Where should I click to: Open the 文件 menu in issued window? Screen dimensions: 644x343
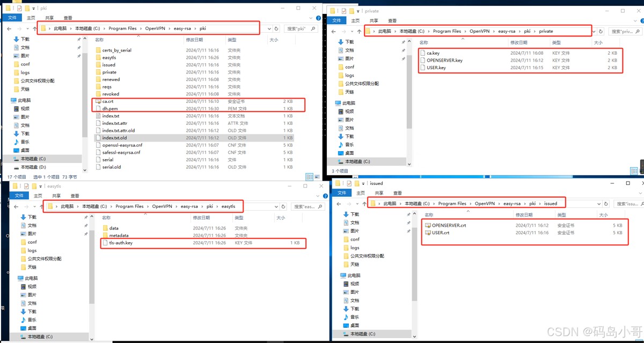342,193
